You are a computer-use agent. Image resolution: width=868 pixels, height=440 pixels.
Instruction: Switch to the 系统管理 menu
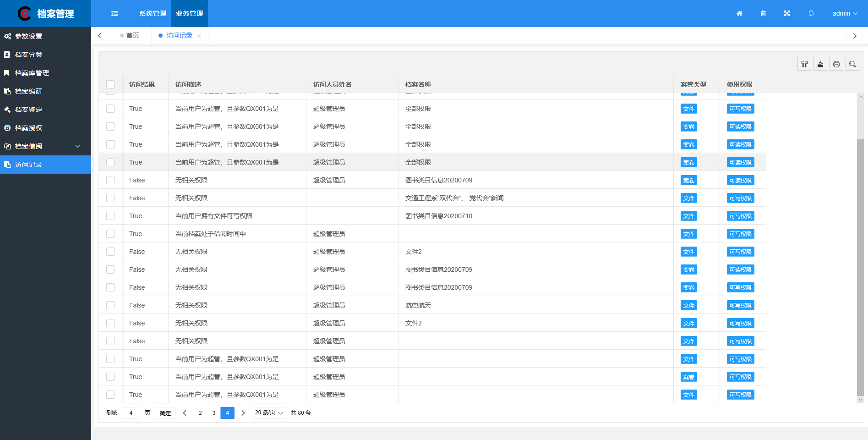pyautogui.click(x=153, y=13)
